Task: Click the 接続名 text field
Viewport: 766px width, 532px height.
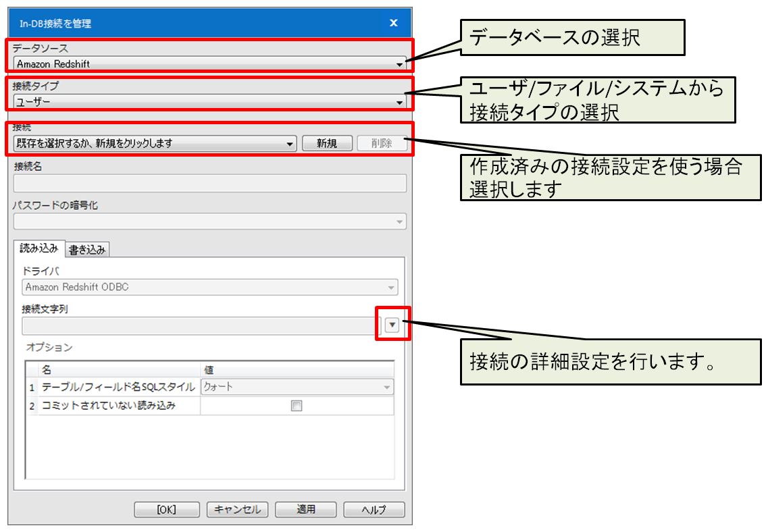Action: pos(209,184)
